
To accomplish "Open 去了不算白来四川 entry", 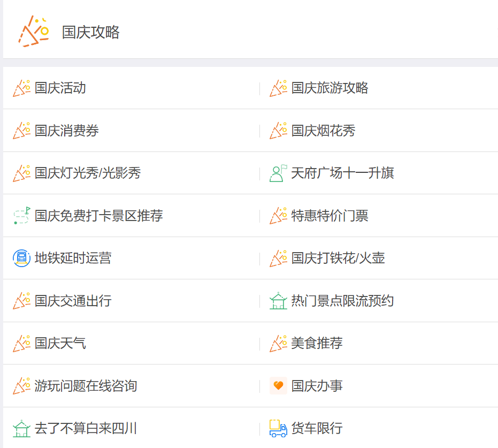I will point(86,428).
